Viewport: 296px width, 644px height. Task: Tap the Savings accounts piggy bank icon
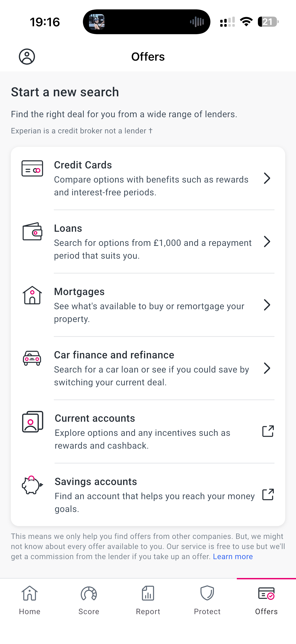32,485
